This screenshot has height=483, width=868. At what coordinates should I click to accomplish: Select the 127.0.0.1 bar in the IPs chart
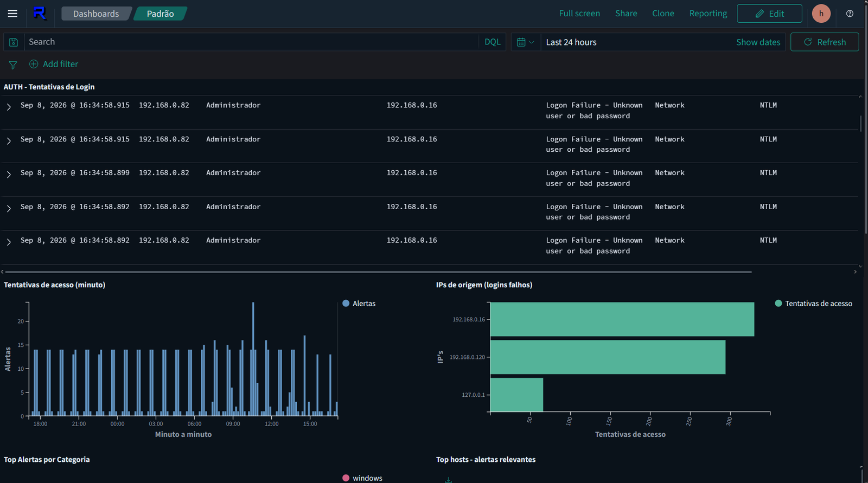point(516,395)
